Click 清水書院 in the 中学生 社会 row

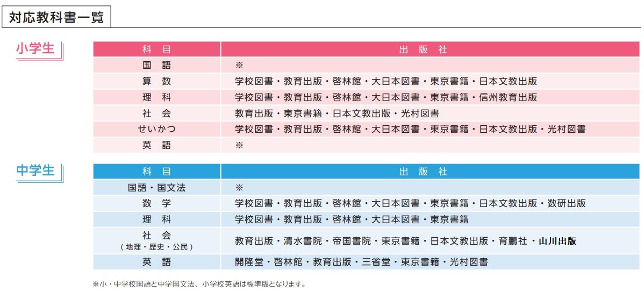[x=303, y=241]
